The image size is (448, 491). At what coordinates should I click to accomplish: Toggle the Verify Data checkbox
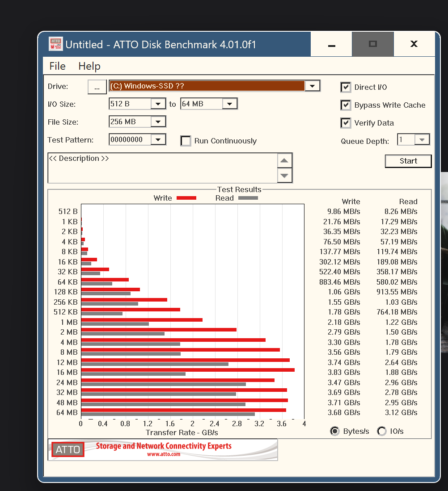pos(346,123)
